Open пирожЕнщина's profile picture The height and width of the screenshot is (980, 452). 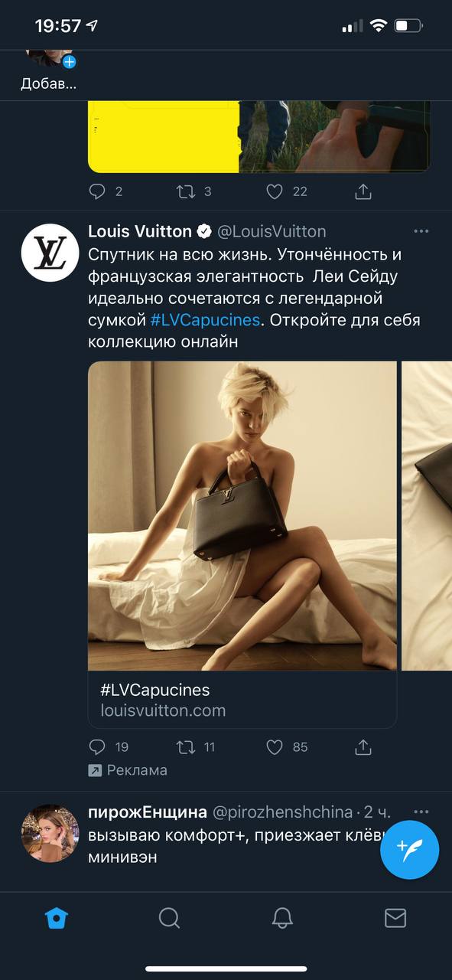[50, 833]
